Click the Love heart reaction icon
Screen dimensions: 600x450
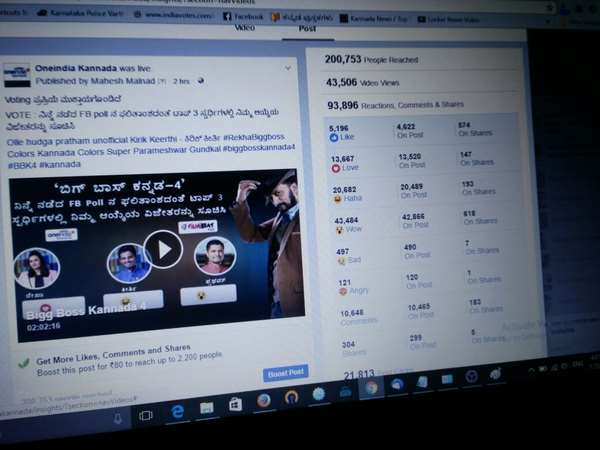point(336,168)
